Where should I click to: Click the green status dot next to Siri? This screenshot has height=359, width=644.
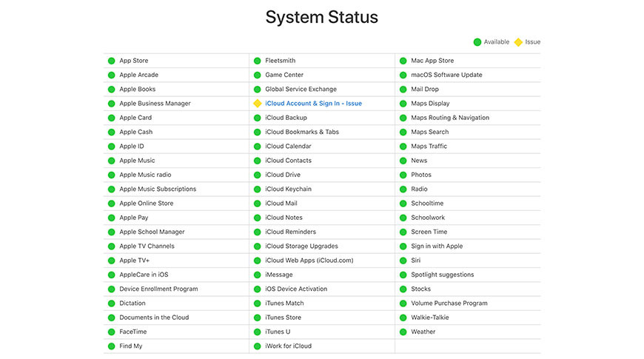[x=403, y=261]
